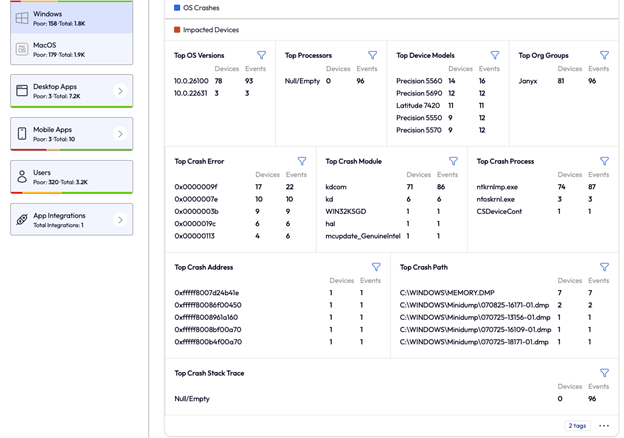The width and height of the screenshot is (624, 438).
Task: Select crash address 0xfffff80086f00450
Action: (x=208, y=305)
